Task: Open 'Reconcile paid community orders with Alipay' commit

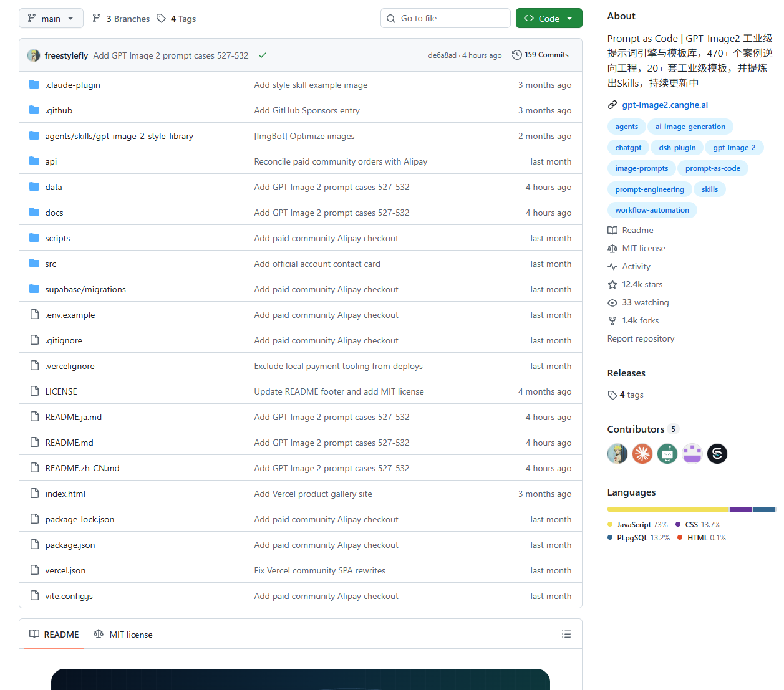Action: 341,161
